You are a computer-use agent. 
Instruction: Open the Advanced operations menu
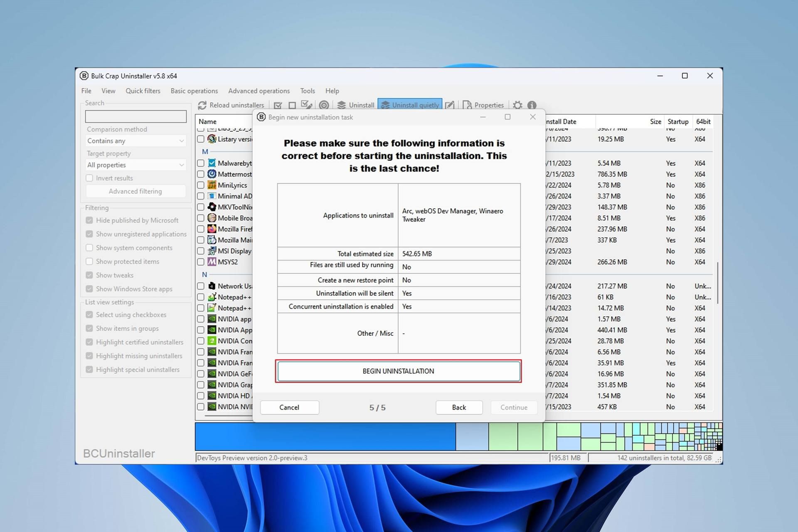pyautogui.click(x=259, y=91)
